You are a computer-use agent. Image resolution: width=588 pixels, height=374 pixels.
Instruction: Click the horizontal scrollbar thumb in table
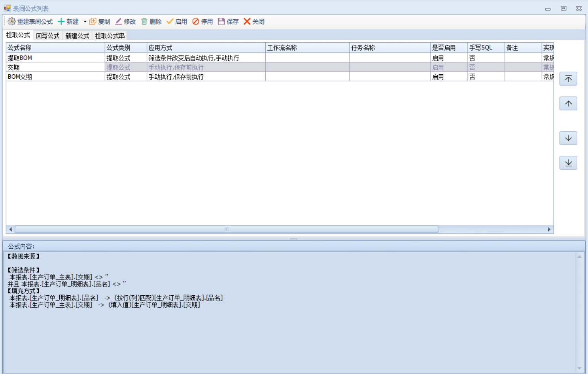coord(226,229)
